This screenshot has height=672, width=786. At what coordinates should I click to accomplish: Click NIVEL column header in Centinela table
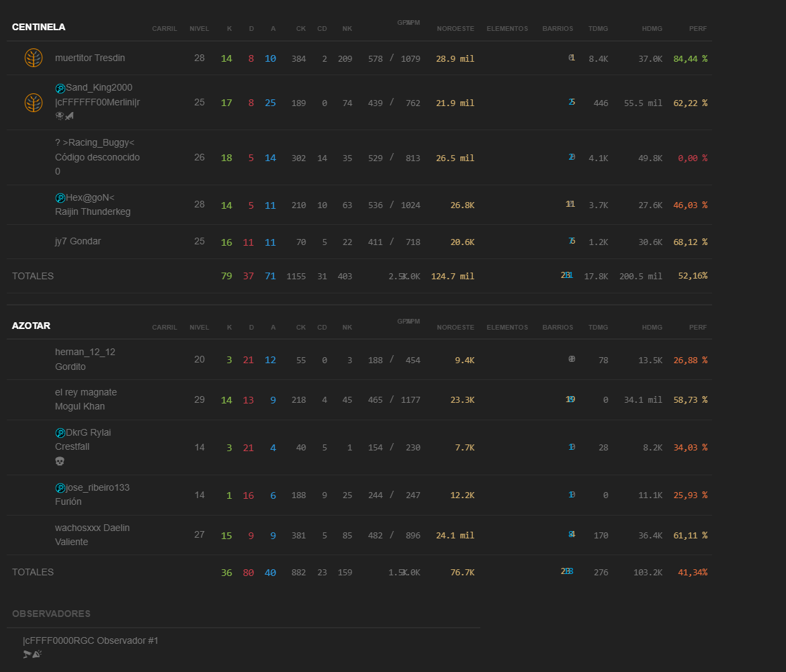[199, 29]
